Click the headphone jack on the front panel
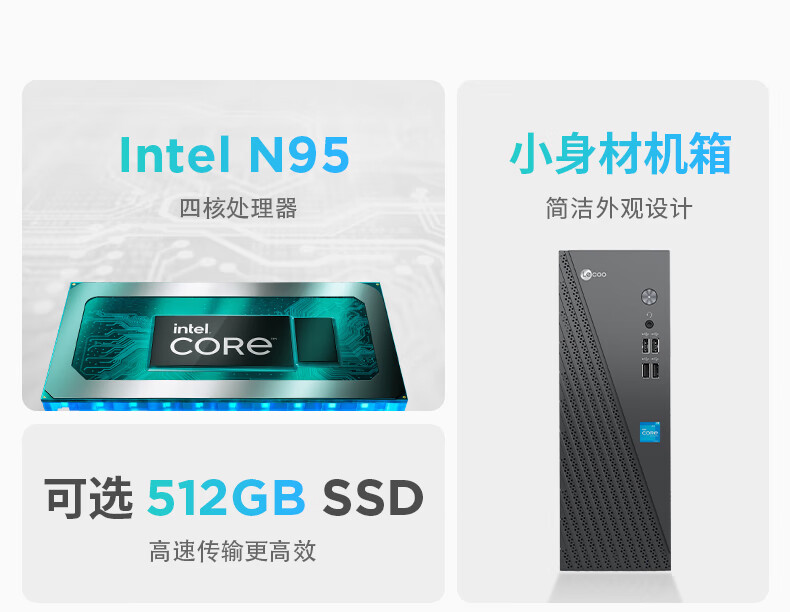The image size is (790, 612). click(649, 324)
